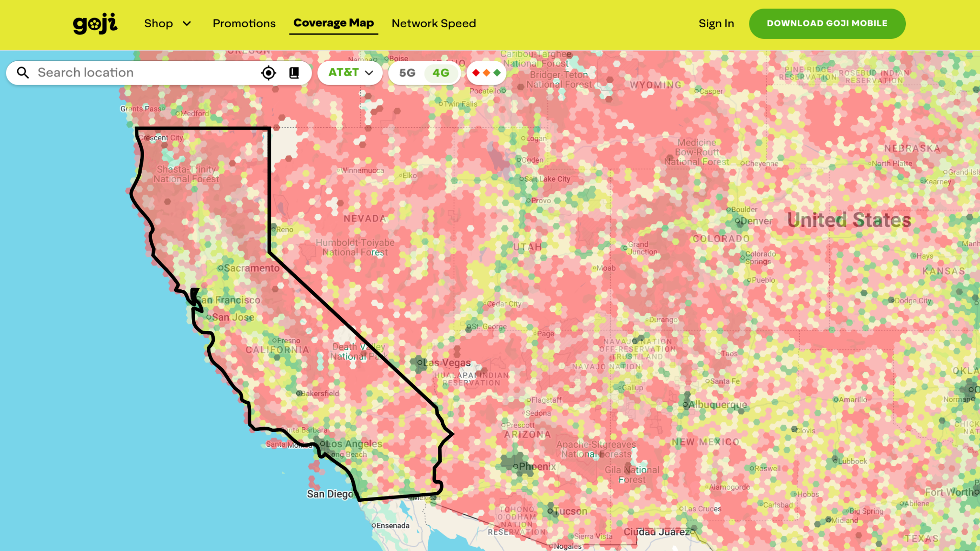Open the AT&T carrier dropdown
The width and height of the screenshot is (980, 551).
tap(350, 73)
